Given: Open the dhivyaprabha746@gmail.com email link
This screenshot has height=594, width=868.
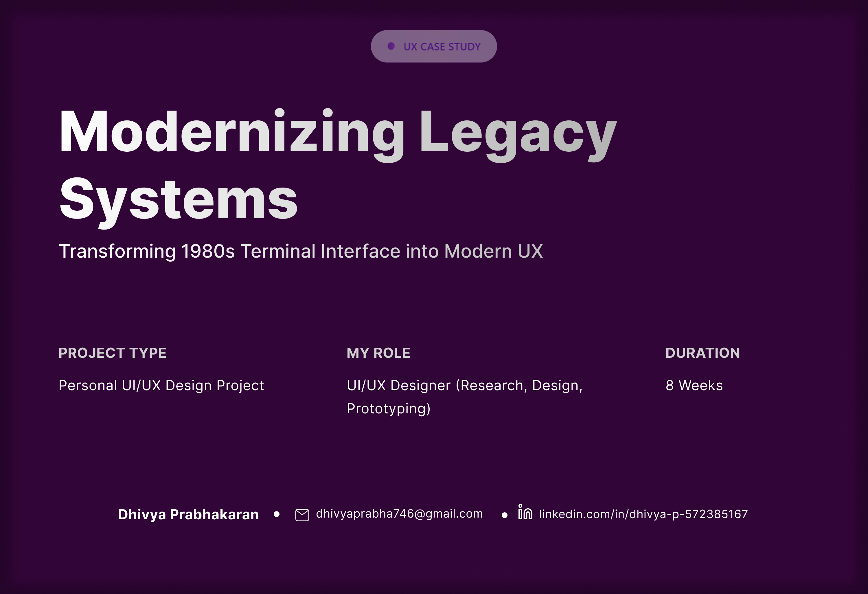Looking at the screenshot, I should [398, 514].
